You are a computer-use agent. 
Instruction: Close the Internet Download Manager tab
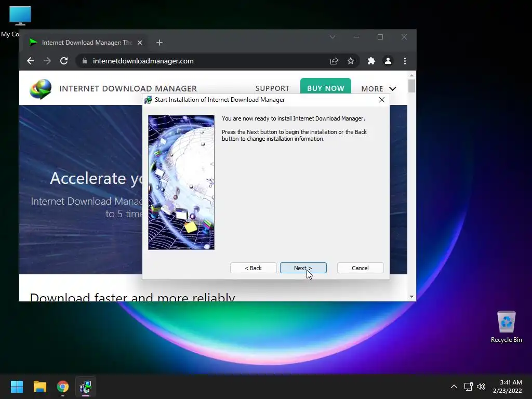140,43
